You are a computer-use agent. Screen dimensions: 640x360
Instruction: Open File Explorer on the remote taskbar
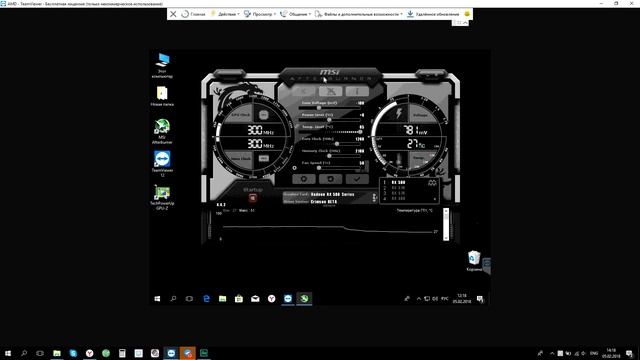pyautogui.click(x=222, y=299)
